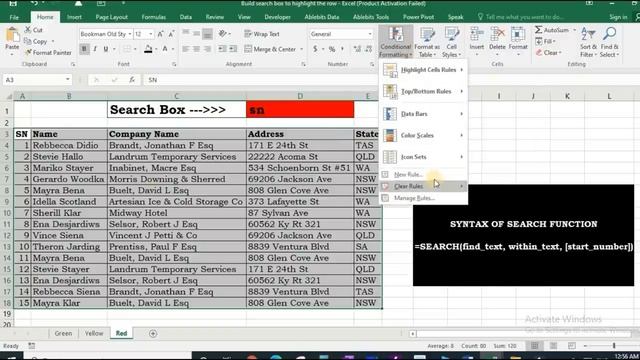640x360 pixels.
Task: Click the Wrap Text icon
Action: coord(248,34)
